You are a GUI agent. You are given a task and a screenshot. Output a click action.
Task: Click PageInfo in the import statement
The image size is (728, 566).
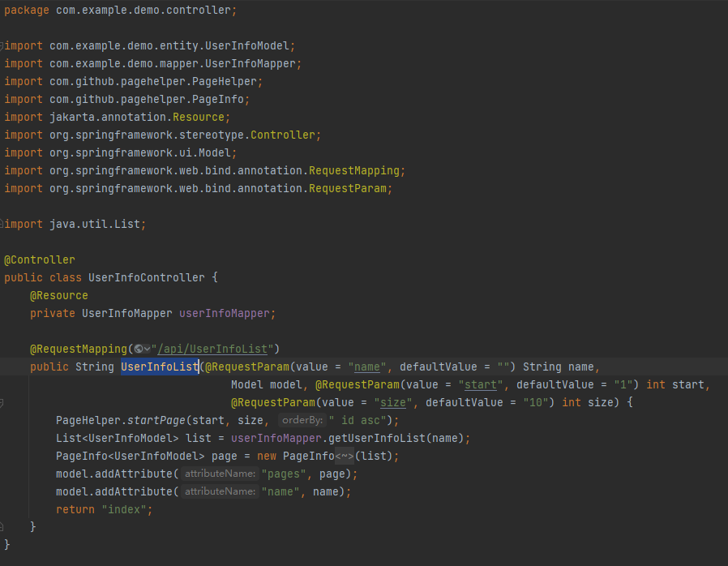pyautogui.click(x=218, y=100)
